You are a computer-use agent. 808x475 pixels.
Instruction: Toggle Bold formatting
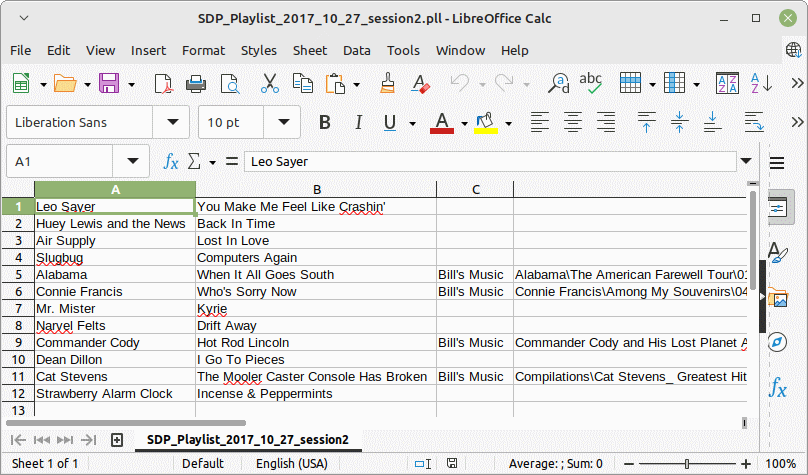[x=325, y=123]
